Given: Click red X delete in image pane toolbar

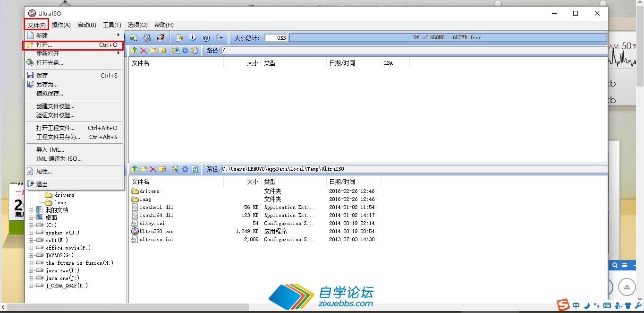Looking at the screenshot, I should 144,51.
